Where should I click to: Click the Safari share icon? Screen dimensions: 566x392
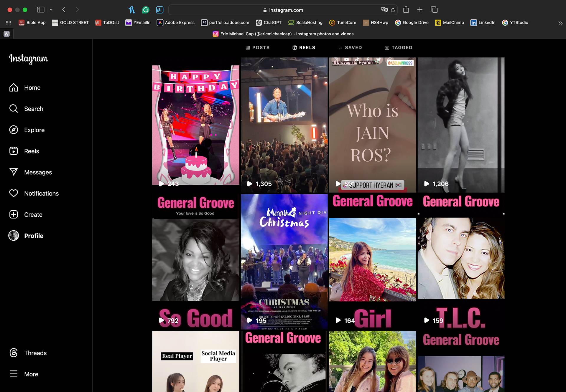(406, 10)
